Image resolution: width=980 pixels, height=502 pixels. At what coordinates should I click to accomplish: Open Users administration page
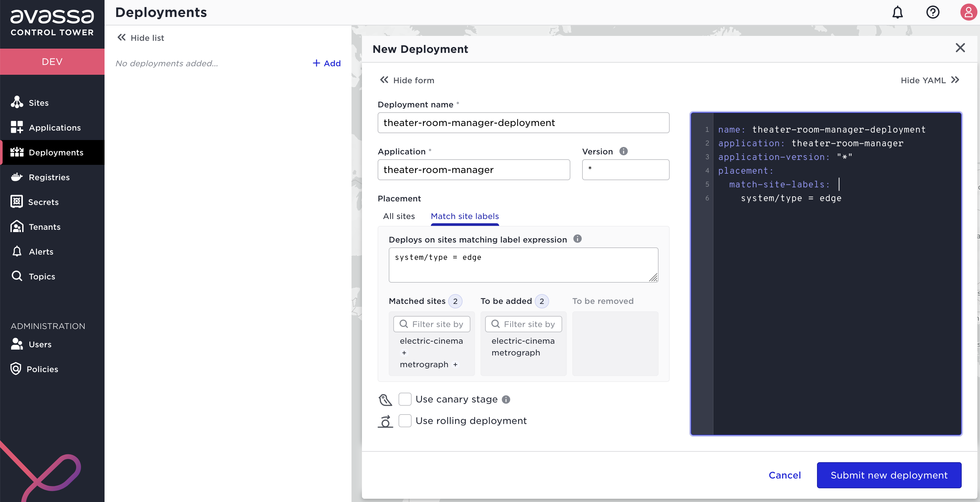pos(52,344)
